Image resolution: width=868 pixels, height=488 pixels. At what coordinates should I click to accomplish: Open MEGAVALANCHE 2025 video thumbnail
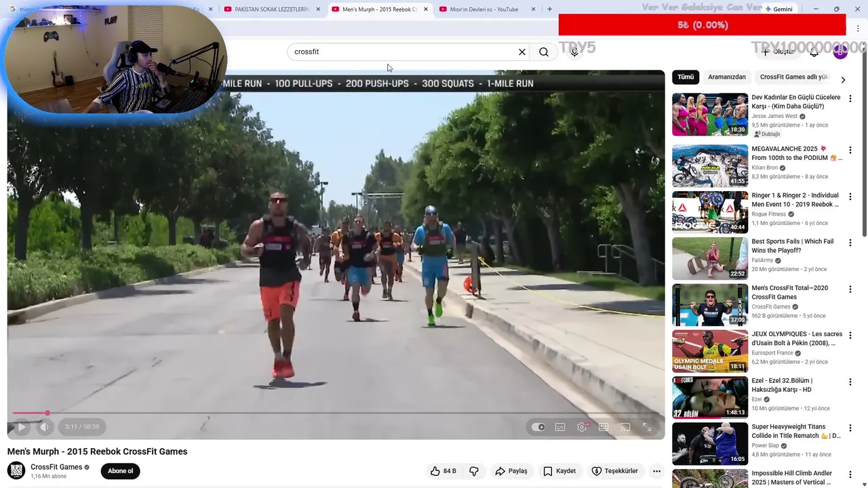coord(710,165)
